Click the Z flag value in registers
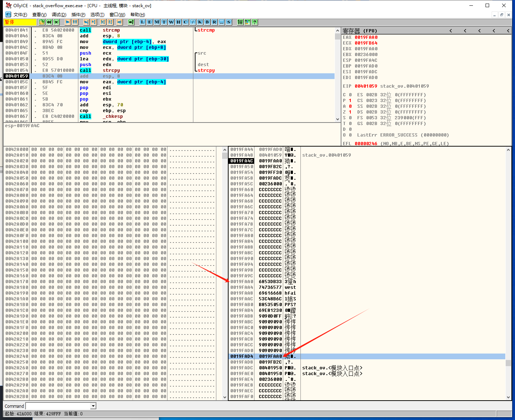Image resolution: width=515 pixels, height=420 pixels. (350, 112)
